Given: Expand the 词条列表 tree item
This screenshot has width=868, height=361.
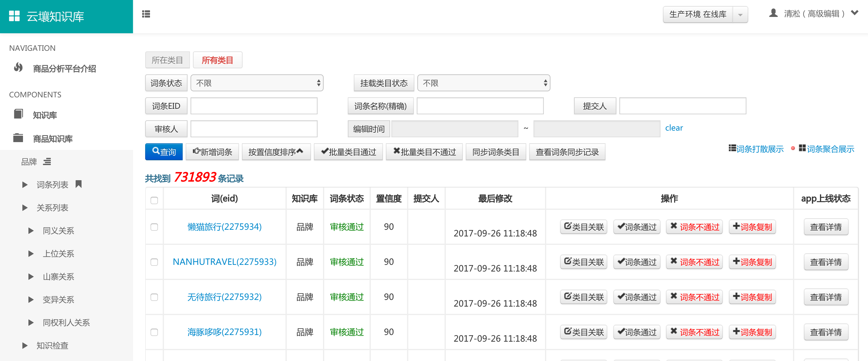Looking at the screenshot, I should 24,184.
